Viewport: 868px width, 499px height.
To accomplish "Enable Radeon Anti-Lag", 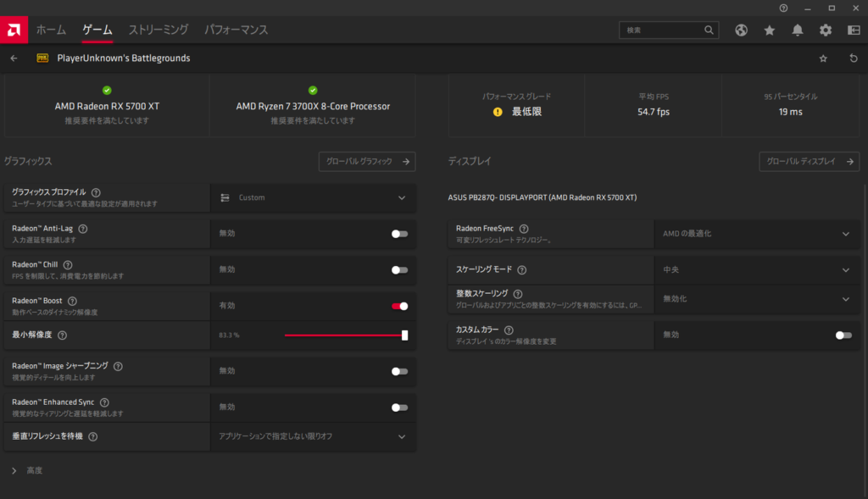I will click(x=398, y=234).
